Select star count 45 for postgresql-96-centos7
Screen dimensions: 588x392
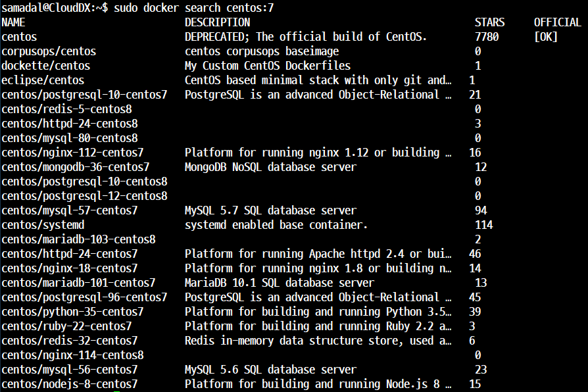coord(475,297)
